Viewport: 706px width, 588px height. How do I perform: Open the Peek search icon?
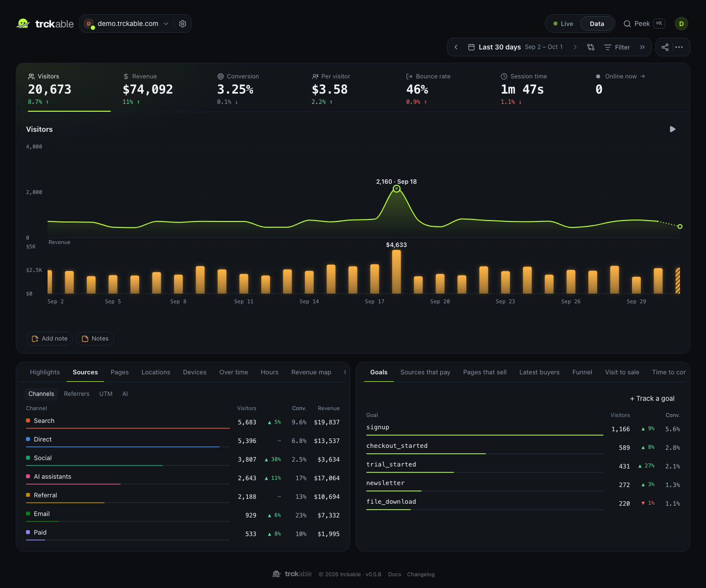[627, 24]
